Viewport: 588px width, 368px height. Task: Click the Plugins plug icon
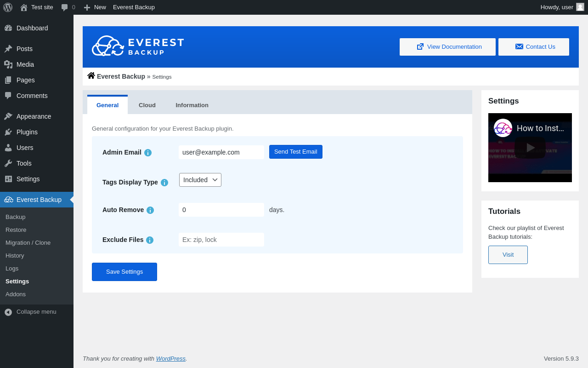pyautogui.click(x=8, y=132)
